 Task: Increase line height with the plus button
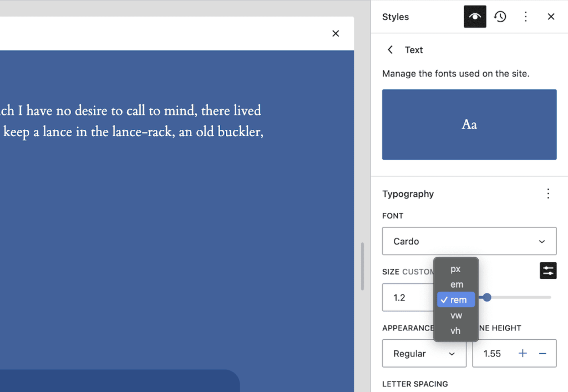click(x=522, y=353)
